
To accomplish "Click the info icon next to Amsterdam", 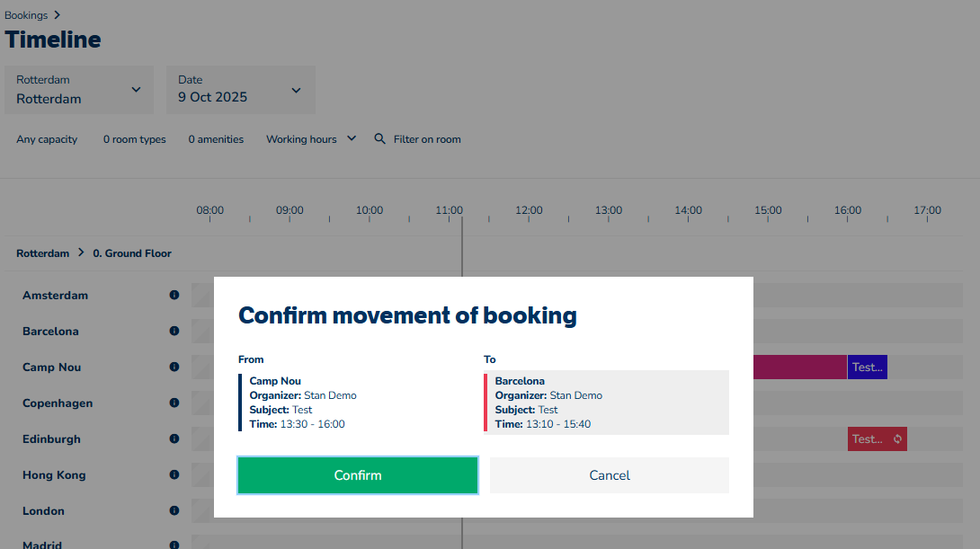I will [174, 295].
